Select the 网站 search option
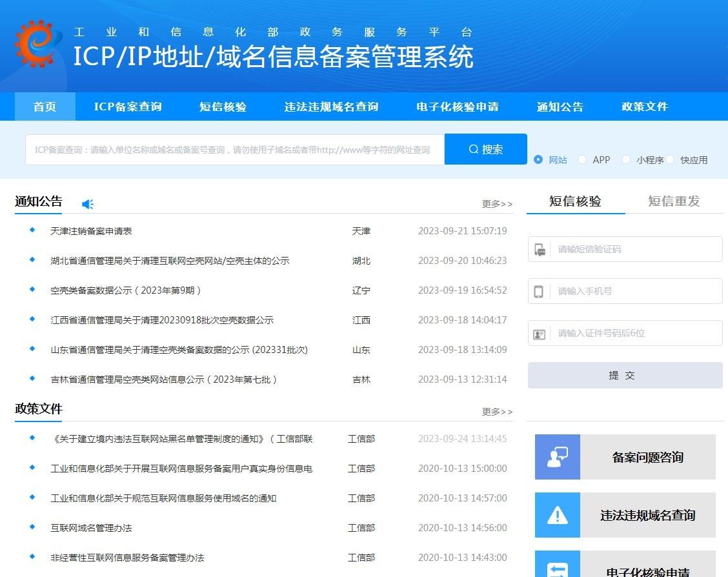The image size is (728, 577). click(x=538, y=159)
